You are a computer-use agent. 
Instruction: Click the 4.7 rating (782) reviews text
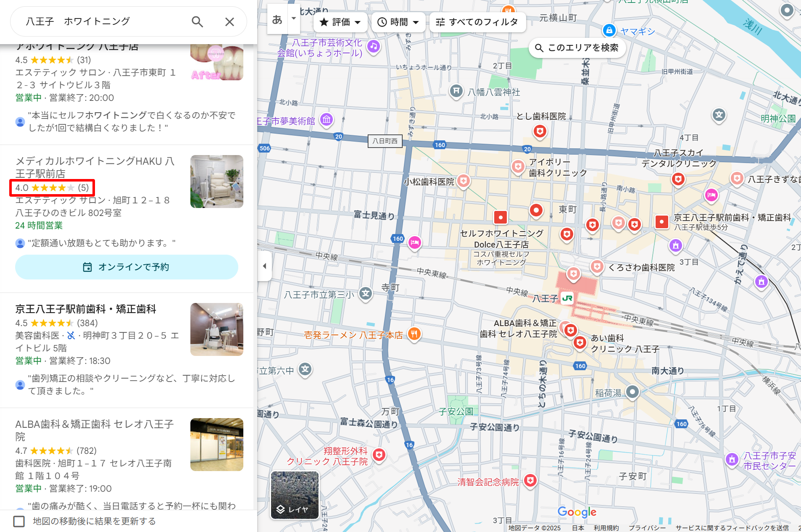pos(56,451)
